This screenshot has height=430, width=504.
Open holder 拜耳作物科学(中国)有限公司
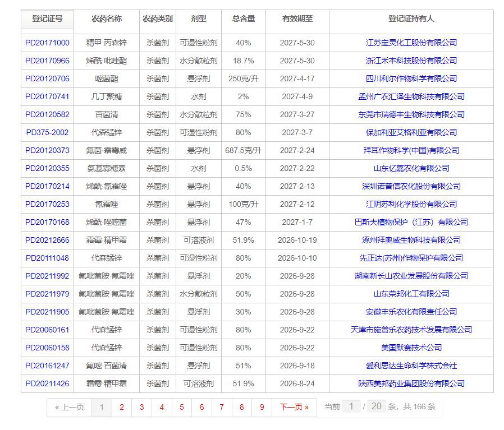coord(411,151)
